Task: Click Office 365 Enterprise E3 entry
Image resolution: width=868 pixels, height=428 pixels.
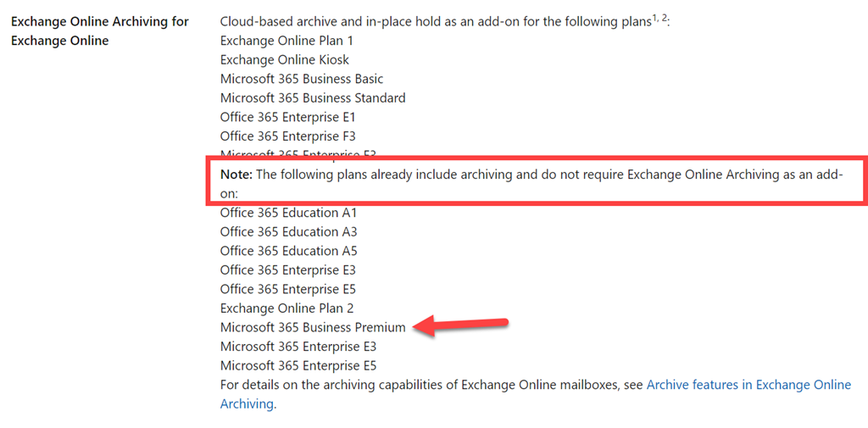Action: click(288, 270)
